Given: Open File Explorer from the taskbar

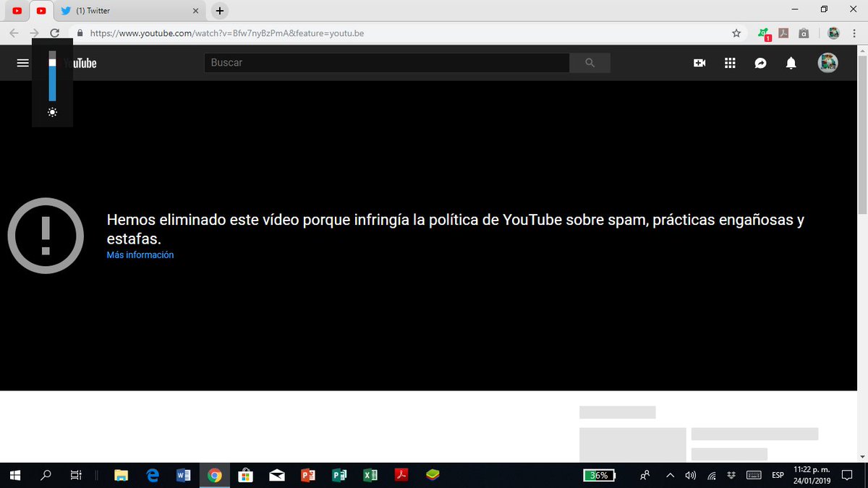Looking at the screenshot, I should coord(121,475).
